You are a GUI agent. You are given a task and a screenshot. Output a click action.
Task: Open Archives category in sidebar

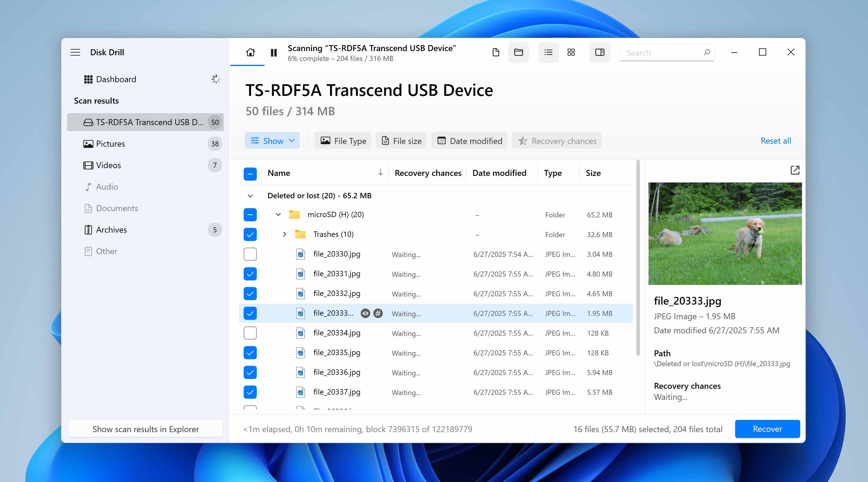[x=145, y=230]
